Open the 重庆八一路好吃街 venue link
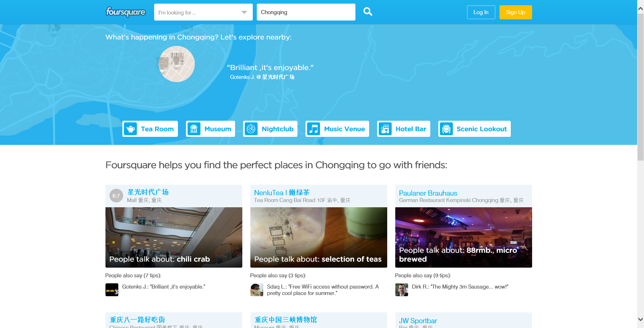Screen dimensions: 644x328 [137, 320]
